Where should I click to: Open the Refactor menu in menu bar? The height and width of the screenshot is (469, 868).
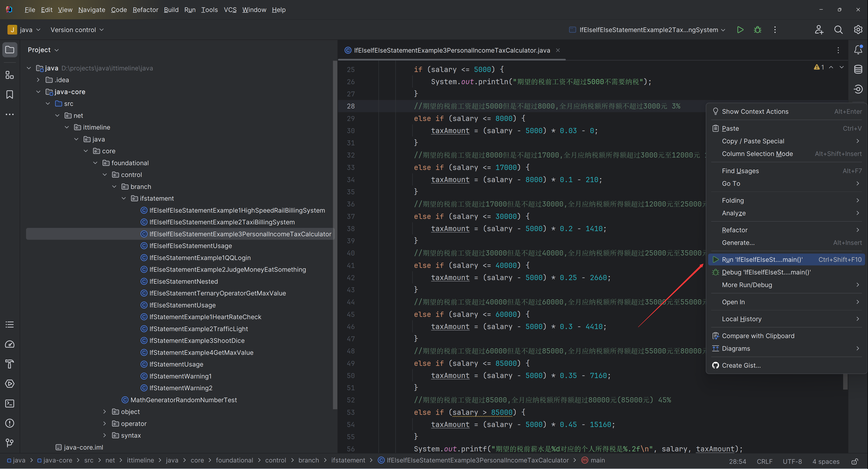145,10
